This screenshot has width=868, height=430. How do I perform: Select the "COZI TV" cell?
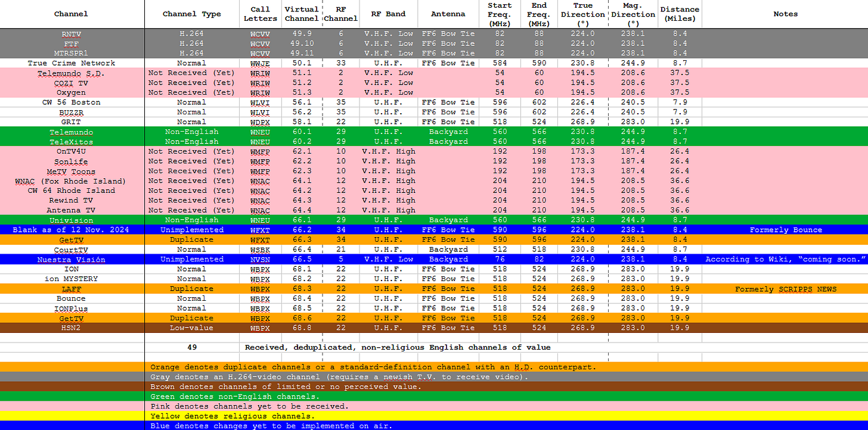point(71,83)
